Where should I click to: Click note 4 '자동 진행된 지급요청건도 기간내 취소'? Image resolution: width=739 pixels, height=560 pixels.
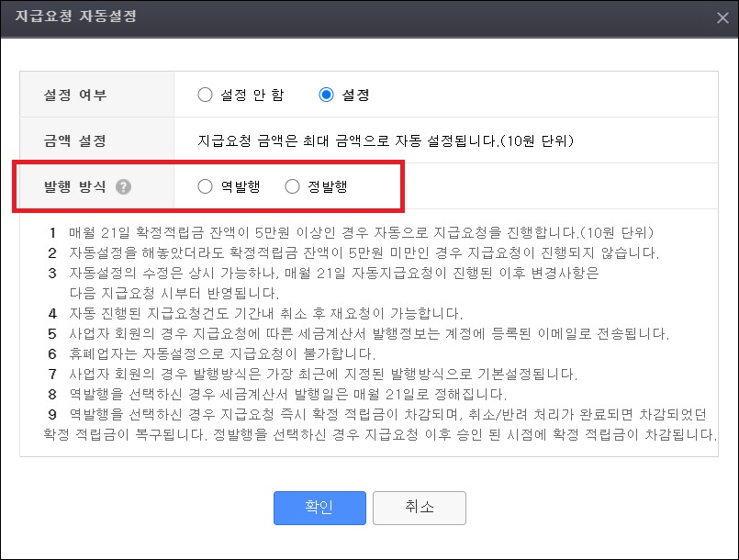point(266,313)
